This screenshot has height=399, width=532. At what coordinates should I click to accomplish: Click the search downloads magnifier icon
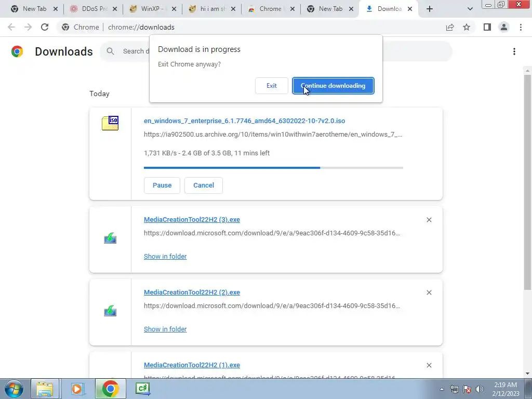pos(110,51)
